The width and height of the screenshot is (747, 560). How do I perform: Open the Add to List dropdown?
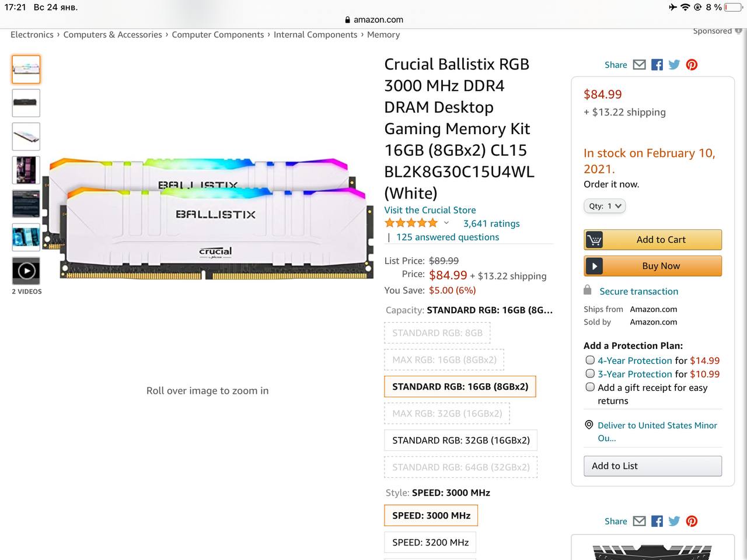[652, 466]
